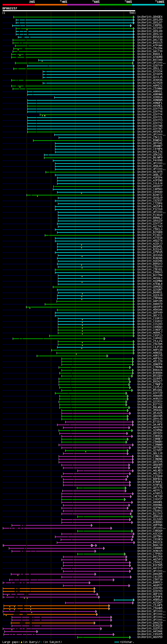Select the UniRef100_B9I0A9 label
This screenshot has height=644, width=167.
click(150, 60)
